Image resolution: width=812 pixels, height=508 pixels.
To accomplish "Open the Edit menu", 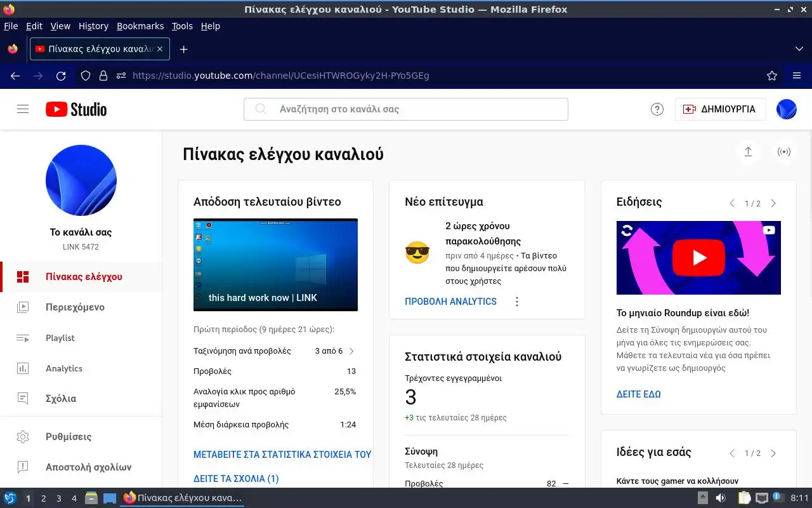I will point(34,26).
